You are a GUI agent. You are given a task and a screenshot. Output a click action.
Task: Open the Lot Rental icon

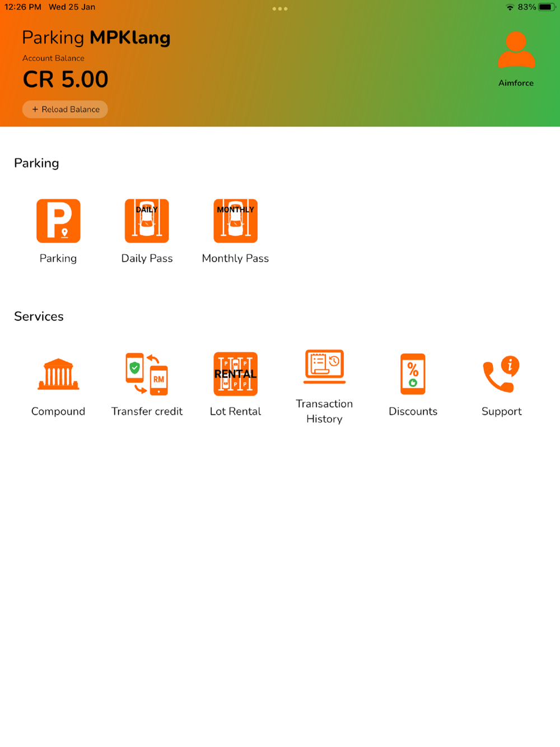pos(235,373)
